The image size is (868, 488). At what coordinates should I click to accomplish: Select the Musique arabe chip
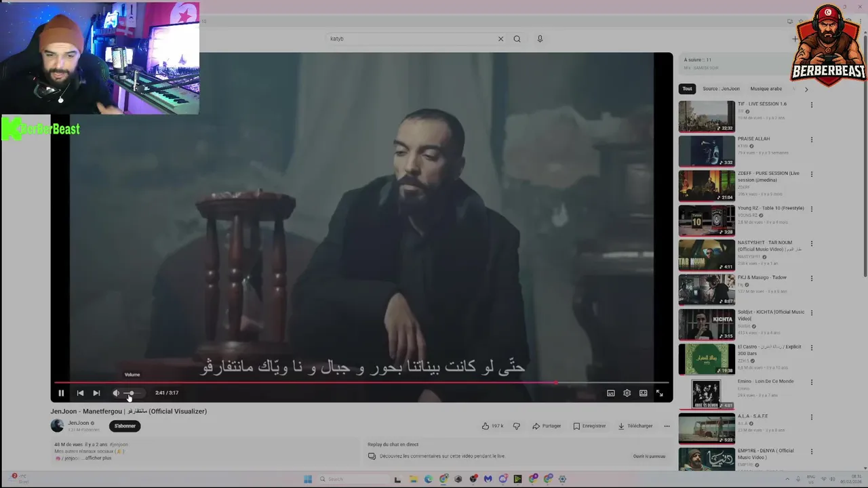pos(766,89)
